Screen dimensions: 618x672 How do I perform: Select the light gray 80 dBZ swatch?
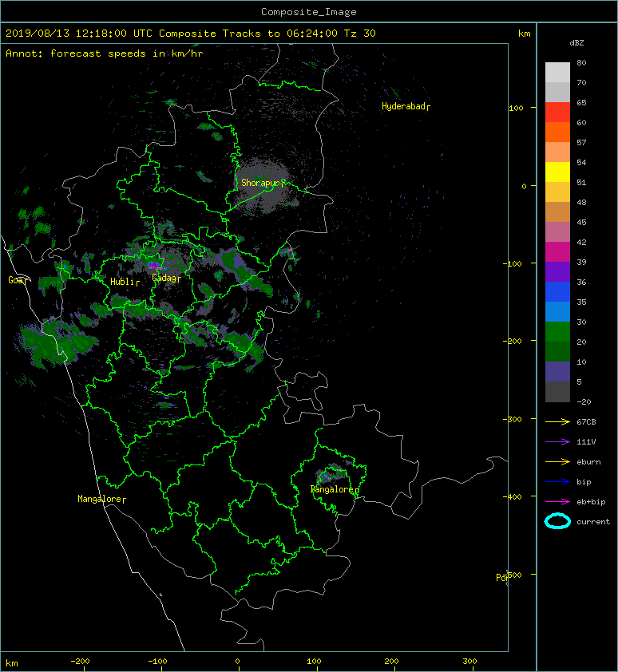(557, 72)
